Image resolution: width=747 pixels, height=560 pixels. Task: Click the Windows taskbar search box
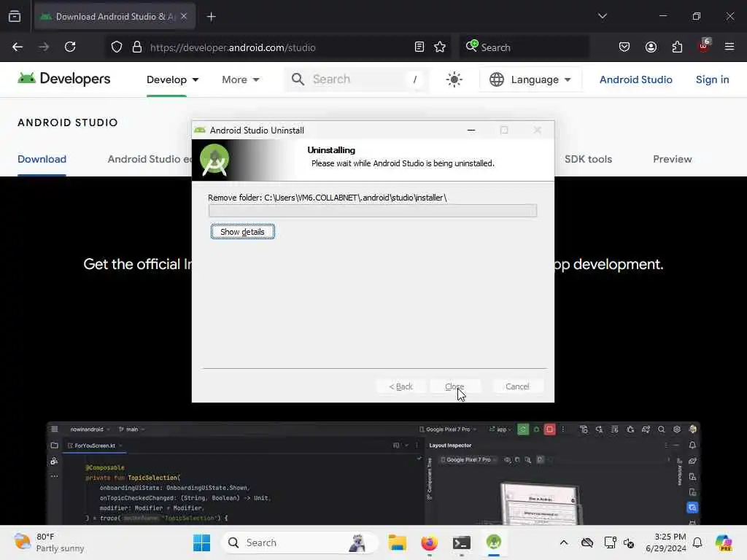point(300,542)
